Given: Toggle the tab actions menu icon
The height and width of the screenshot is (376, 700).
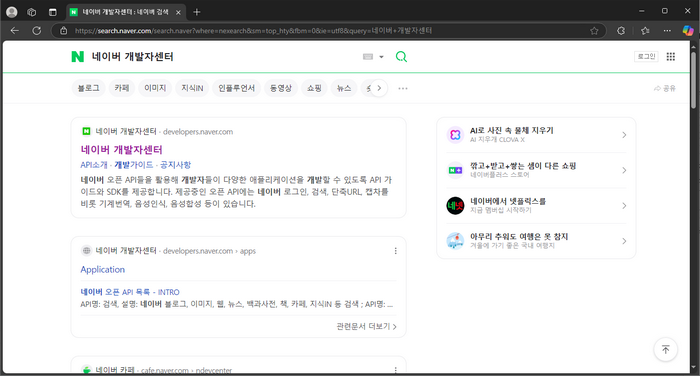Looking at the screenshot, I should 53,12.
